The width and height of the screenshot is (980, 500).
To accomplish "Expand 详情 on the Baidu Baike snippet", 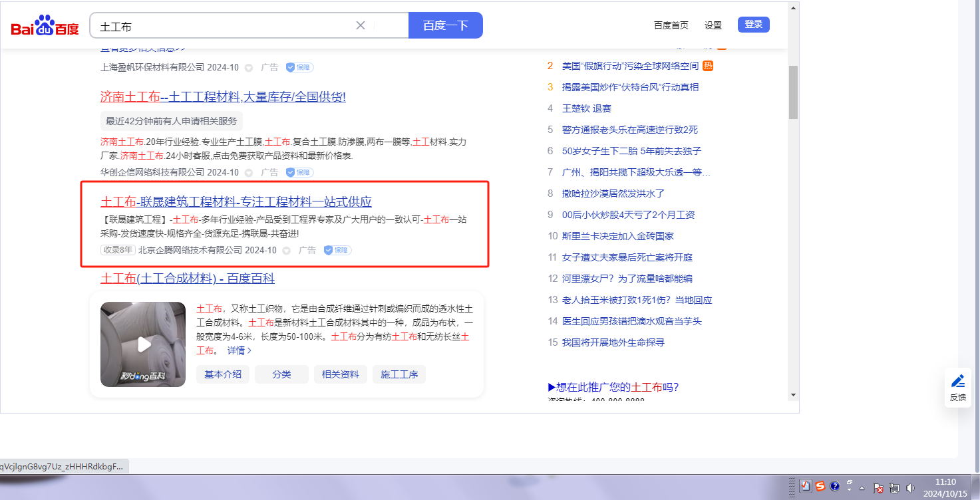I will tap(240, 350).
